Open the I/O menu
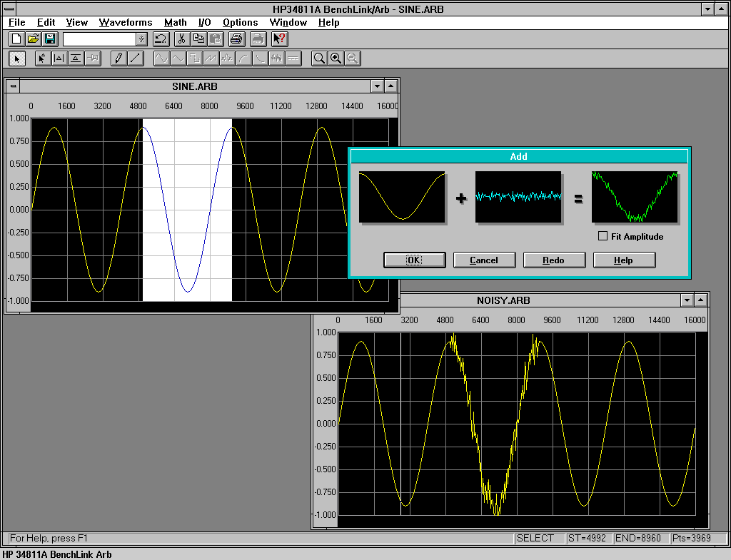Image resolution: width=731 pixels, height=560 pixels. [x=205, y=22]
